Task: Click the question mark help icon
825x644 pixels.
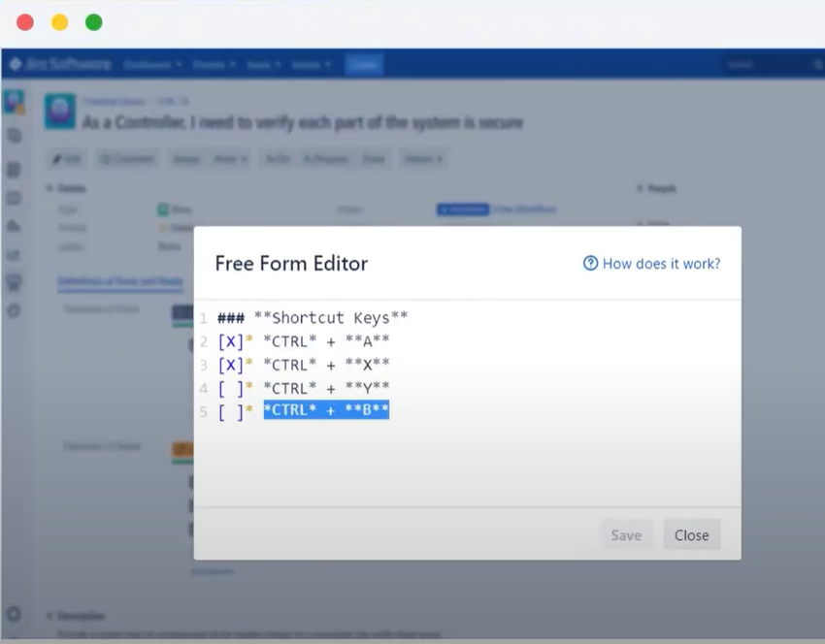Action: click(x=590, y=264)
